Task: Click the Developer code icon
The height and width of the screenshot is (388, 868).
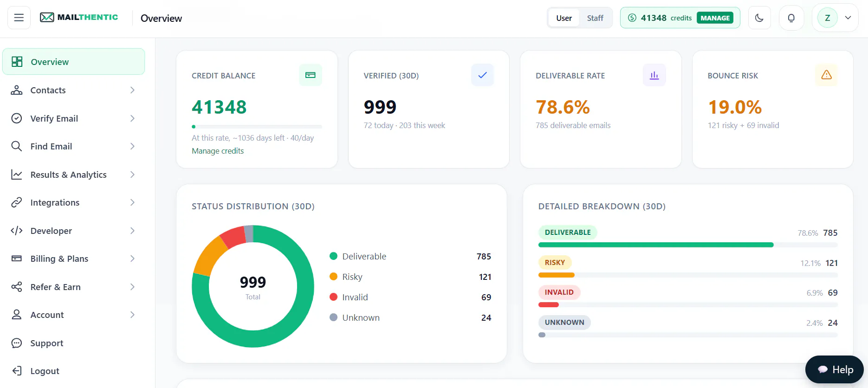Action: [x=17, y=231]
